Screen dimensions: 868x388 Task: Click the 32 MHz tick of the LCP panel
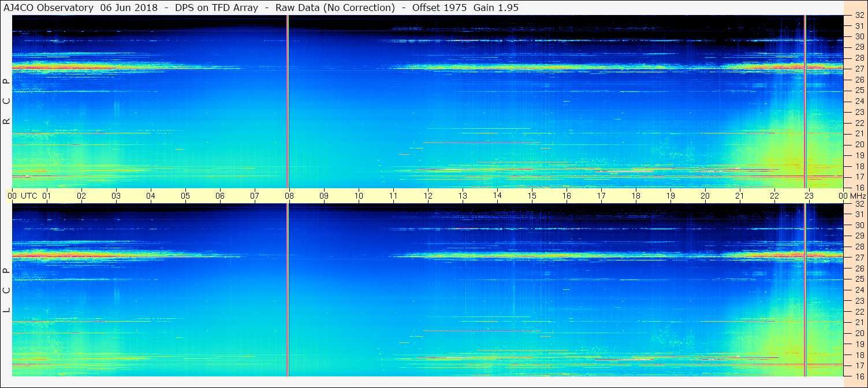[x=859, y=204]
